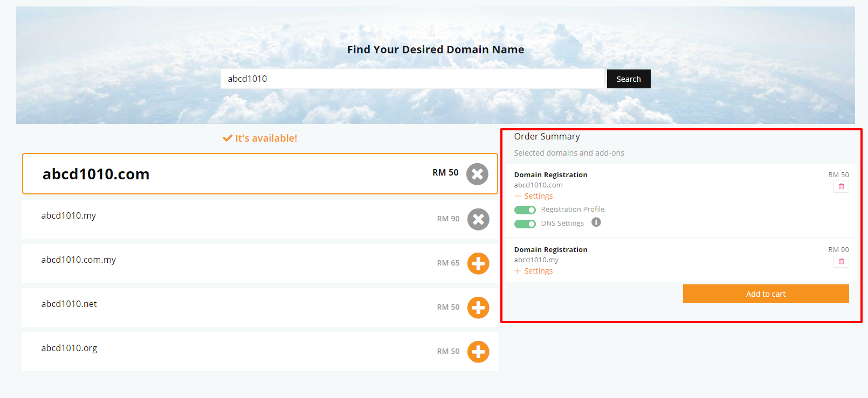The image size is (868, 398).
Task: Add abcd1010.net with the plus icon
Action: click(478, 308)
